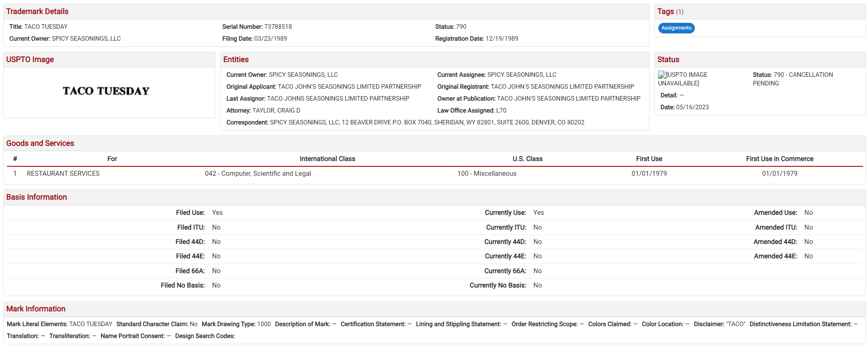The width and height of the screenshot is (868, 345).
Task: Select the Filed Use Yes value
Action: tap(217, 213)
